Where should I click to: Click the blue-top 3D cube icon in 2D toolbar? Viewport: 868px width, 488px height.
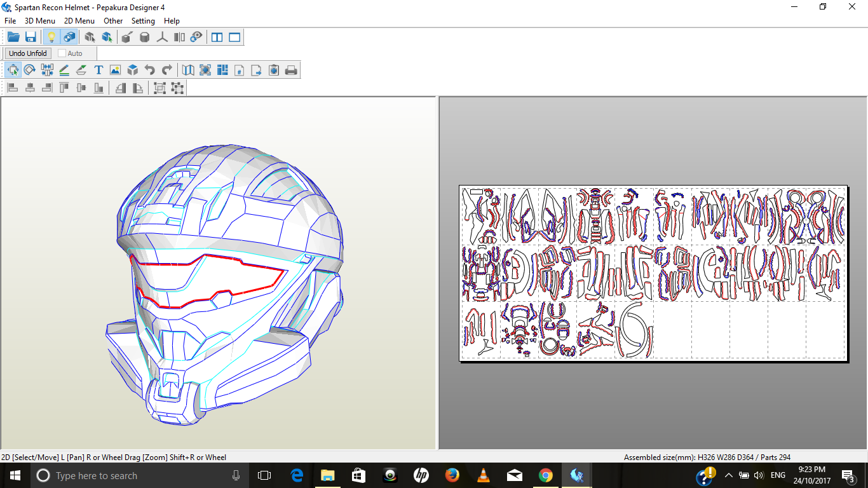point(132,70)
